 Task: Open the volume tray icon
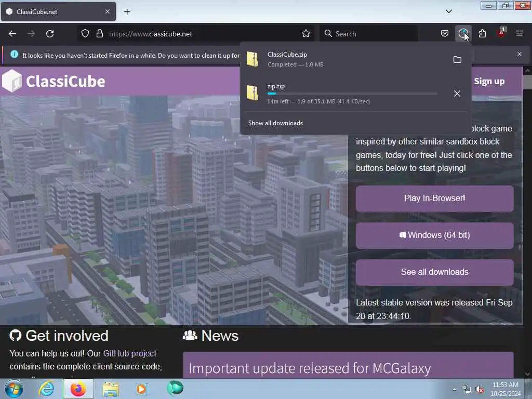pyautogui.click(x=480, y=390)
